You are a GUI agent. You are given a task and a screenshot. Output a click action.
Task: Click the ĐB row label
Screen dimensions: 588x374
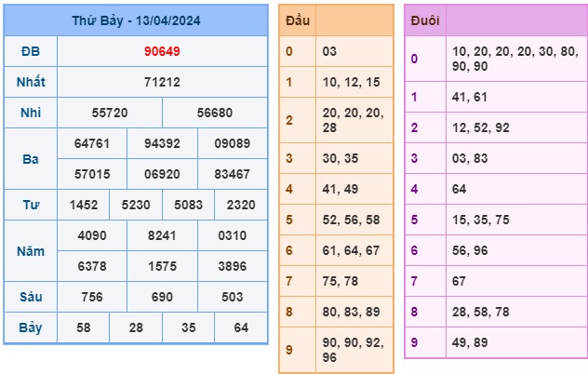(x=31, y=50)
